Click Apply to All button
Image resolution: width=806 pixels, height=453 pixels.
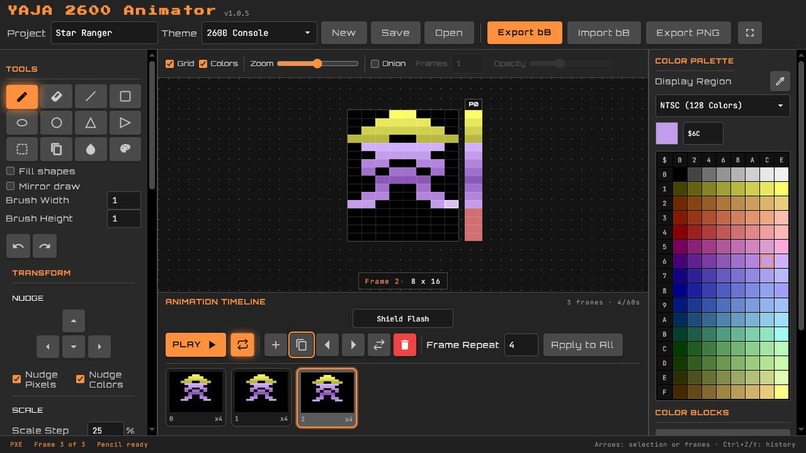click(x=582, y=345)
